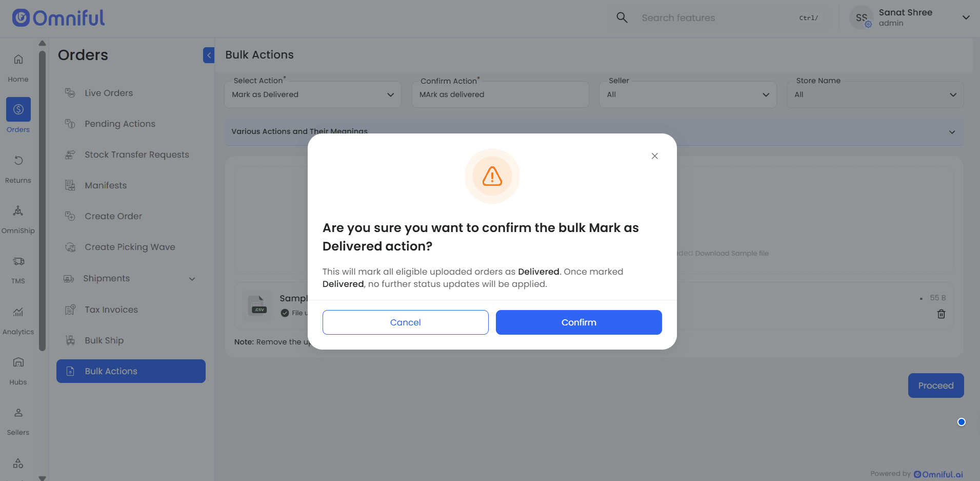Open the Seller dropdown
The width and height of the screenshot is (980, 481).
click(x=688, y=94)
